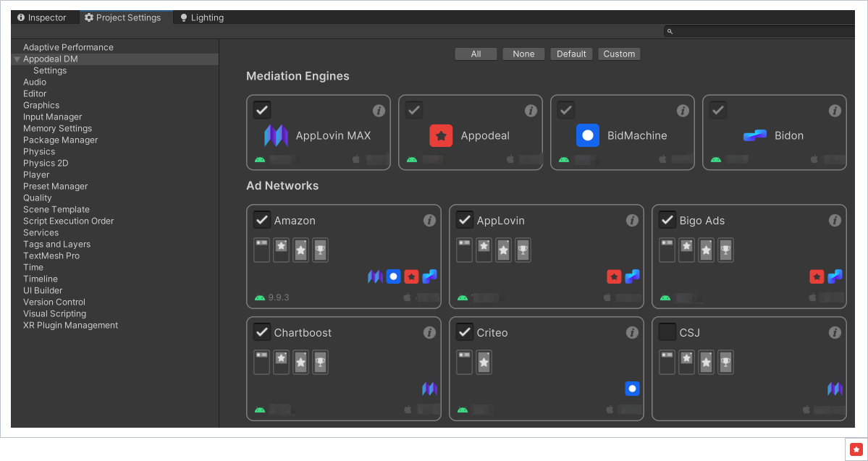Click the Appodeal red star logo

point(441,135)
